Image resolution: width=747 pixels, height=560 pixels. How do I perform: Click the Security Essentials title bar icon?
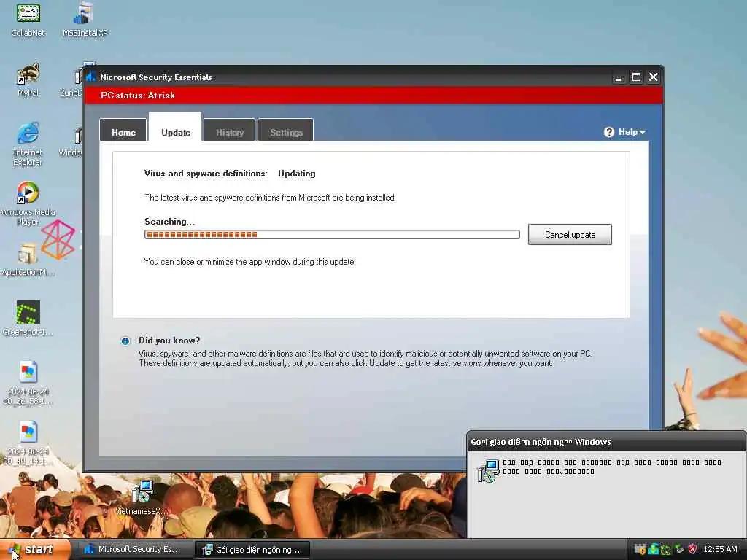90,77
